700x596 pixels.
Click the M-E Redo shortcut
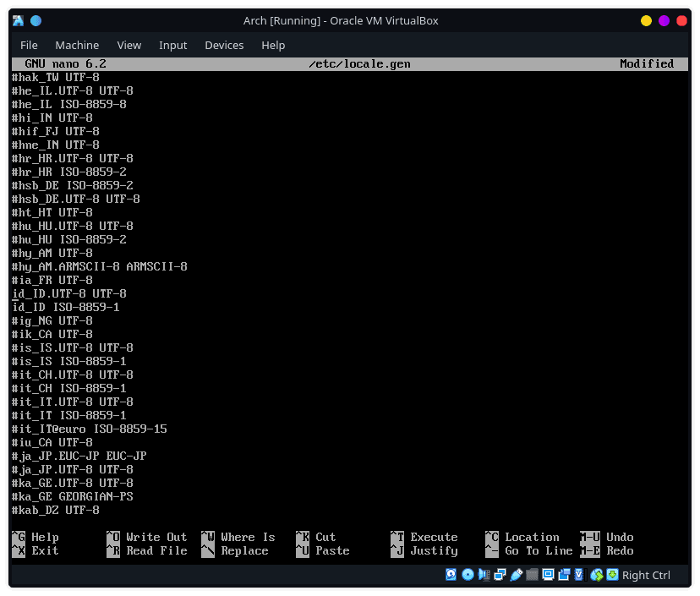pos(607,550)
